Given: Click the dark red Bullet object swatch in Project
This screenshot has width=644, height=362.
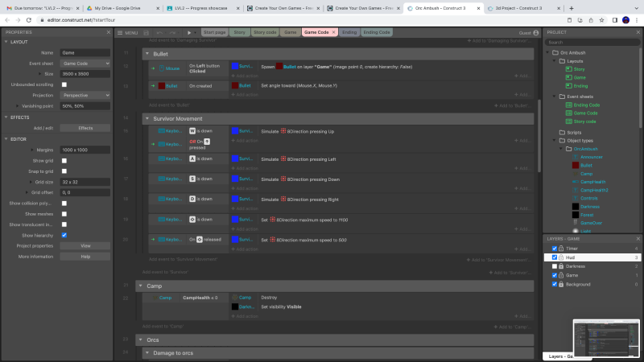Looking at the screenshot, I should point(576,165).
